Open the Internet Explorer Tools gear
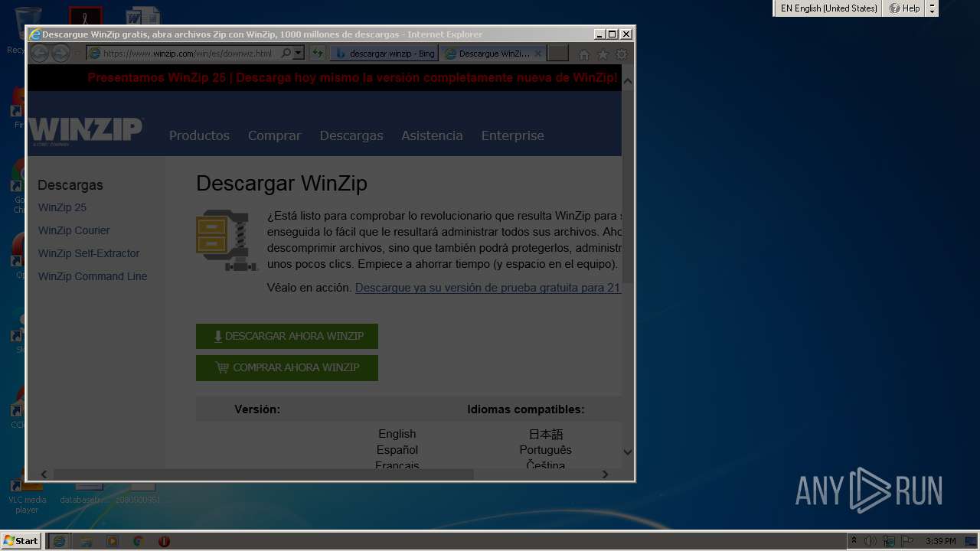Screen dimensions: 980x551 pos(622,54)
